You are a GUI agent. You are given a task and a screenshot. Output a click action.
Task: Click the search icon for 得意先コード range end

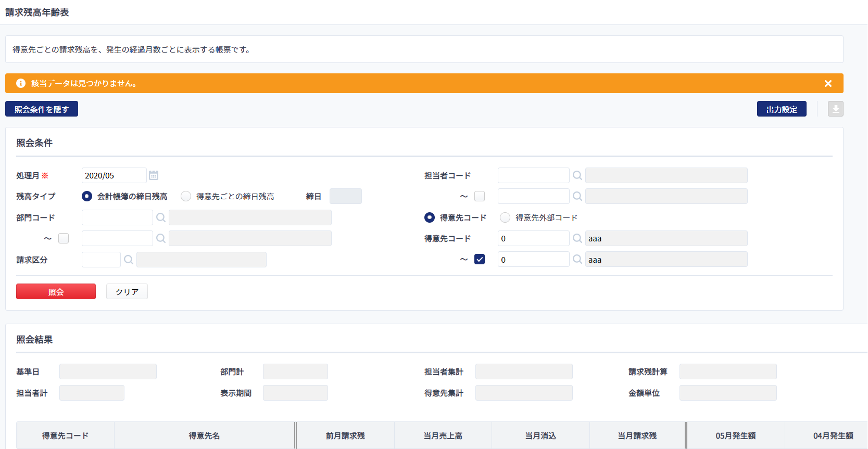coord(577,259)
